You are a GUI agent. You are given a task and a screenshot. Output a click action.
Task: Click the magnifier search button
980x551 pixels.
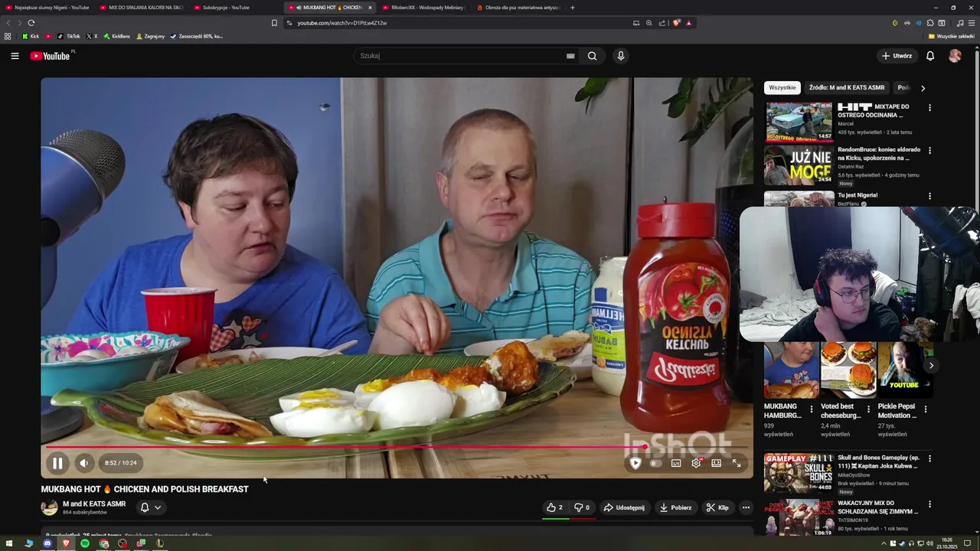592,56
